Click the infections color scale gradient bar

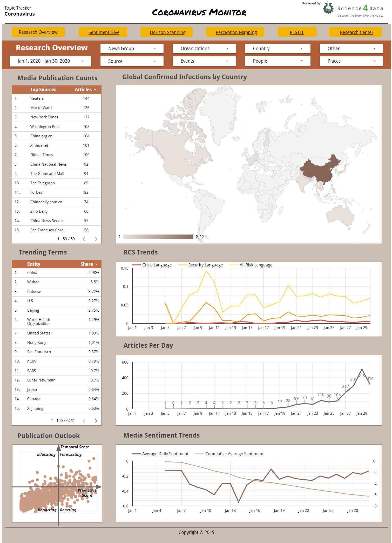158,237
